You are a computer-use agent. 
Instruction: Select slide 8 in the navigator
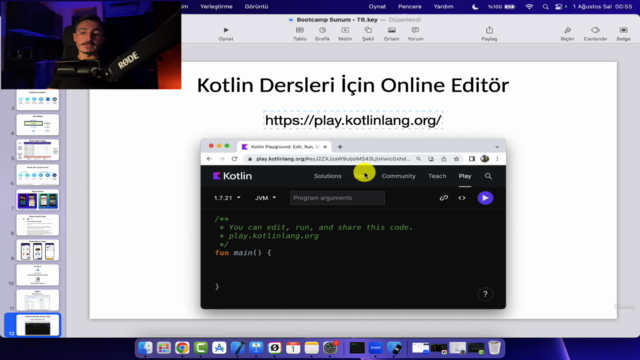pos(38,225)
